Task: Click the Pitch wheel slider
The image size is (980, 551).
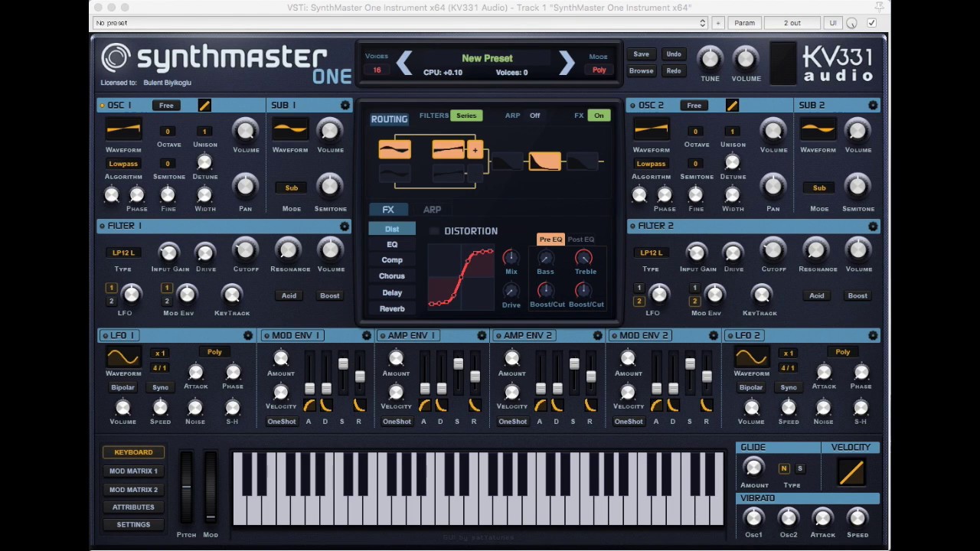Action: click(186, 487)
